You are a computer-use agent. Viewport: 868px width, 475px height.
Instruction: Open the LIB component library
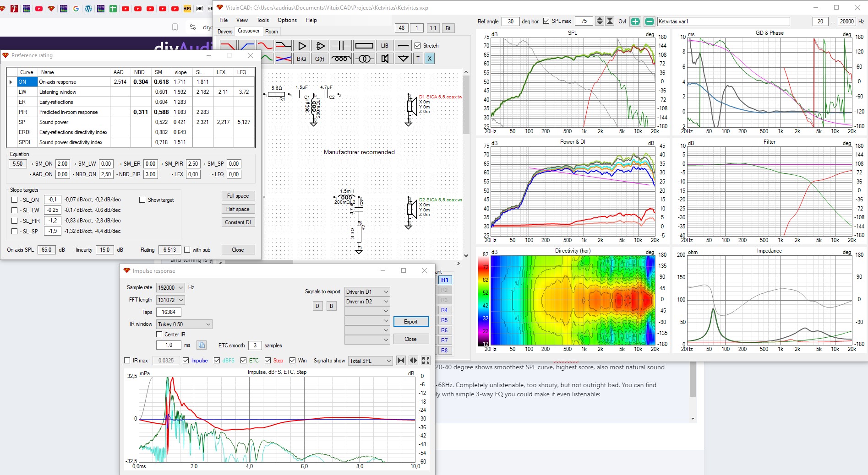click(385, 46)
